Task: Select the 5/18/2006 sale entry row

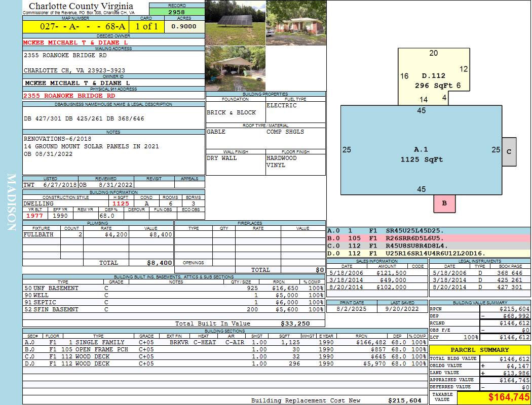Action: (376, 273)
